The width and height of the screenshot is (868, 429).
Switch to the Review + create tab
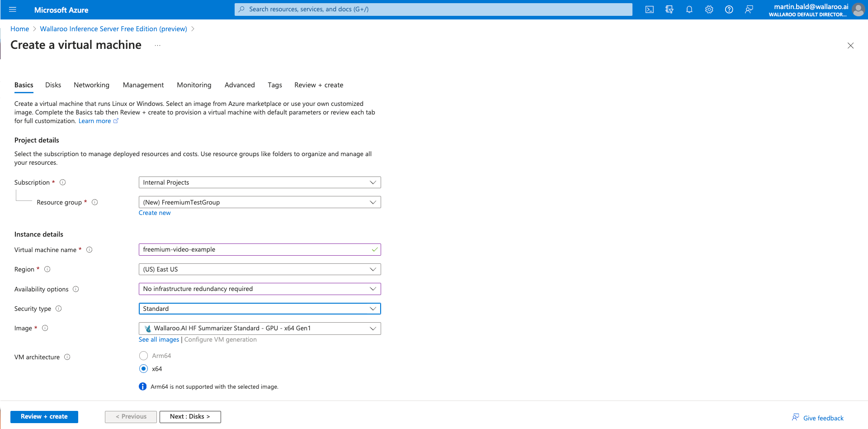319,85
